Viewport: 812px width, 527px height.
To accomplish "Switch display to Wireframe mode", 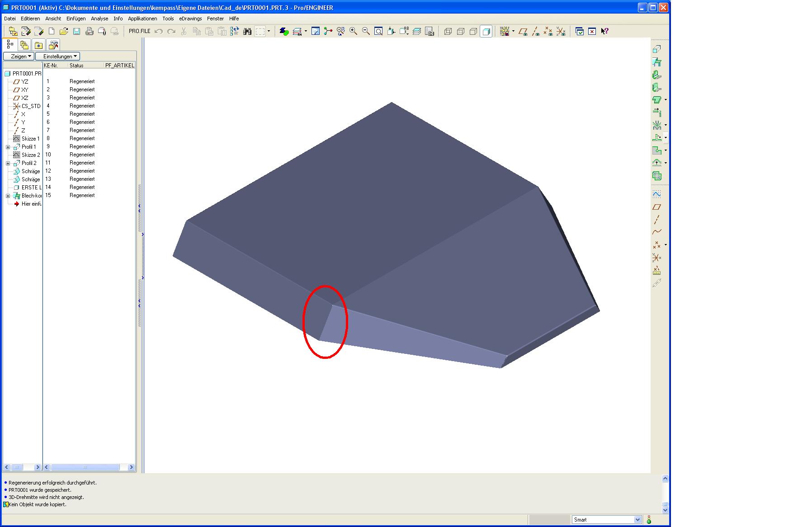I will coord(448,31).
